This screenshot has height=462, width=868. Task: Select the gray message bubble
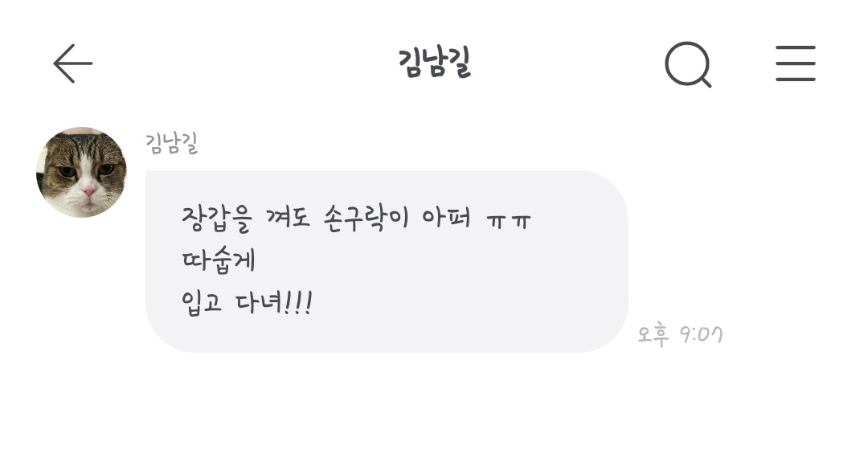click(387, 261)
